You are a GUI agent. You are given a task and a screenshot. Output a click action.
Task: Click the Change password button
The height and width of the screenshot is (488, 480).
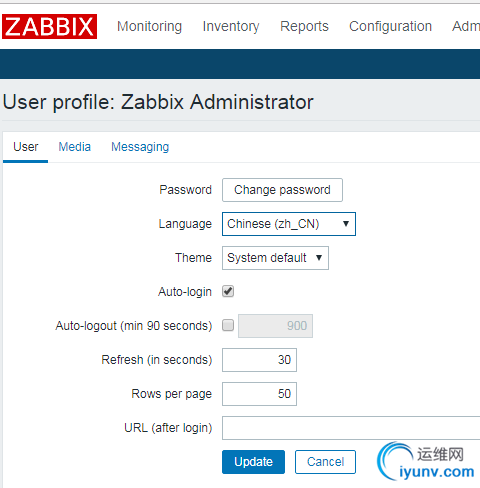click(282, 190)
